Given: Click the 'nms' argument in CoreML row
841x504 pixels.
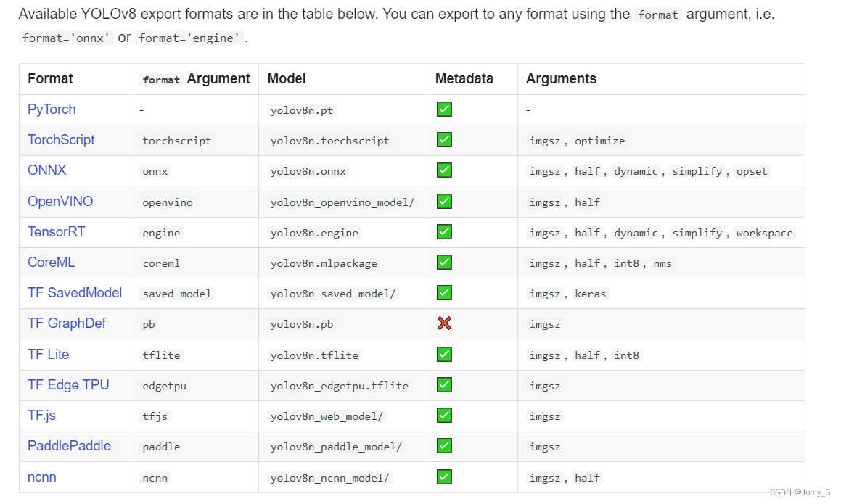Looking at the screenshot, I should pos(662,264).
